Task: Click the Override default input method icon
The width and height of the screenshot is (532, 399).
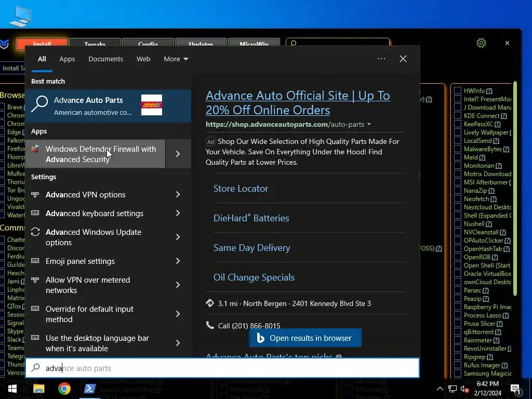Action: [x=35, y=309]
